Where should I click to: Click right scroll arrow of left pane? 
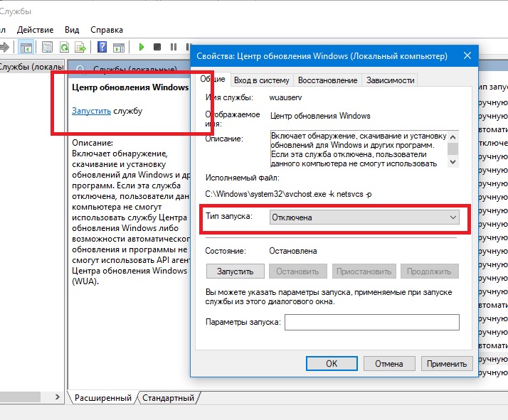(58, 397)
